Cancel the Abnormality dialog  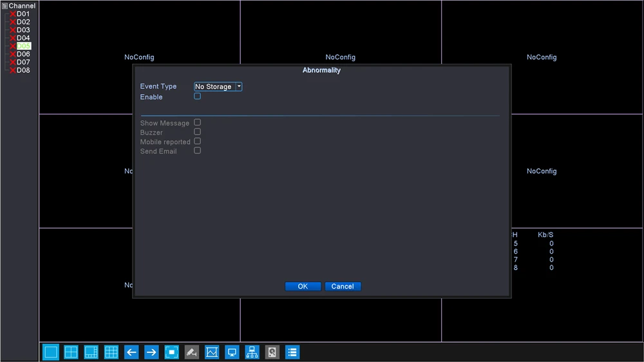coord(343,287)
